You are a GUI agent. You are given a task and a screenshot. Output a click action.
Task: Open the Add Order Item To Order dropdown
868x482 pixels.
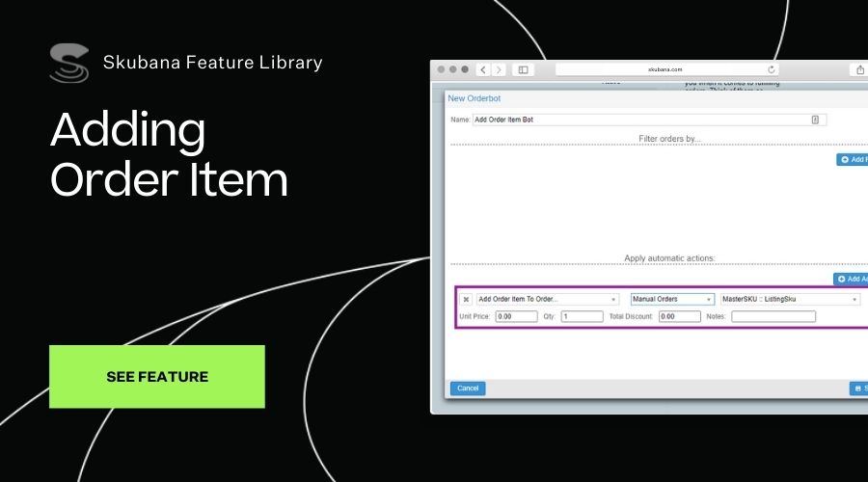coord(547,300)
